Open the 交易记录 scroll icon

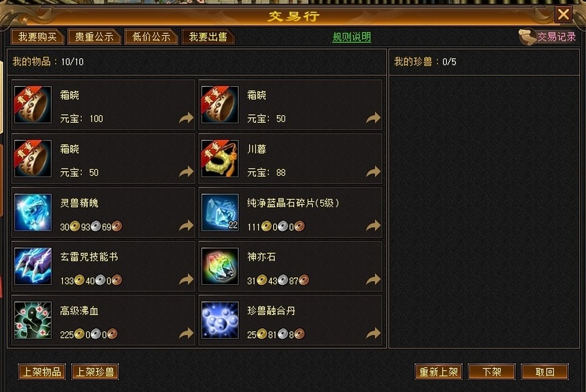[x=527, y=37]
